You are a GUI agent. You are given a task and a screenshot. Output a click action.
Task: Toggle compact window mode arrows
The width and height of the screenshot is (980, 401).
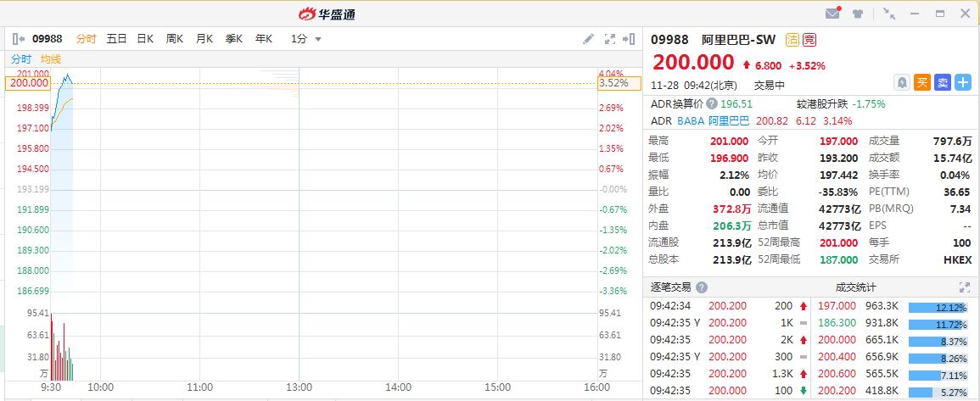click(x=888, y=13)
